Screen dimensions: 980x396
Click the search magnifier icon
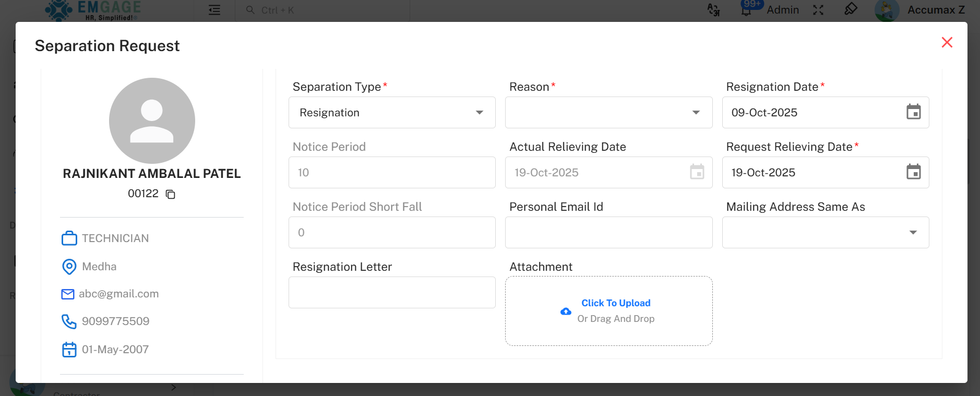tap(250, 10)
